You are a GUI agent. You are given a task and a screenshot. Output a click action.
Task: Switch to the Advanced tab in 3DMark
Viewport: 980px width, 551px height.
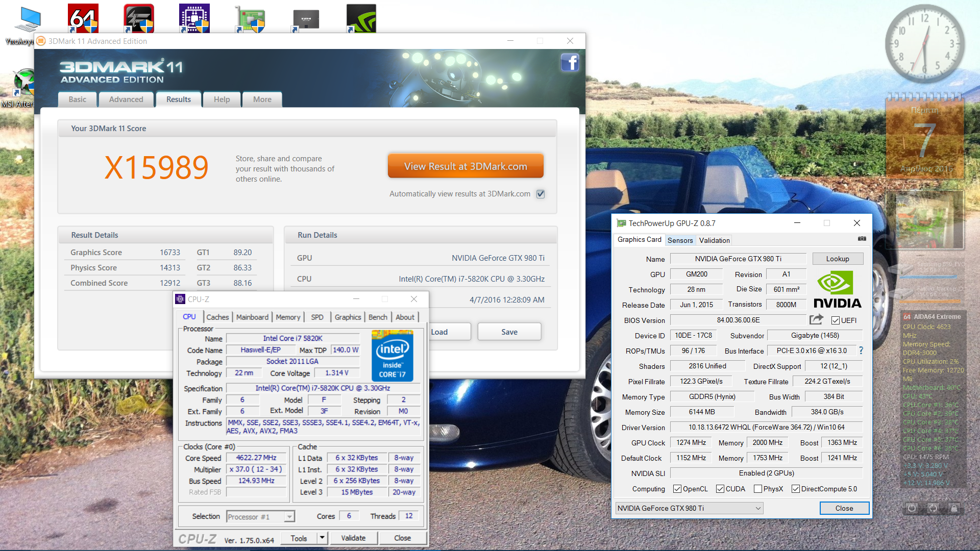126,99
